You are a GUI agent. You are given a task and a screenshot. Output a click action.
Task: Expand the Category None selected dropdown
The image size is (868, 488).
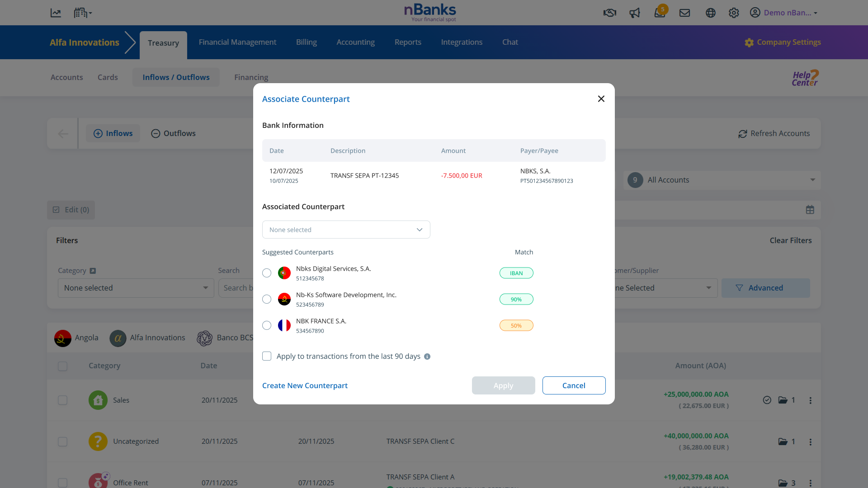136,288
